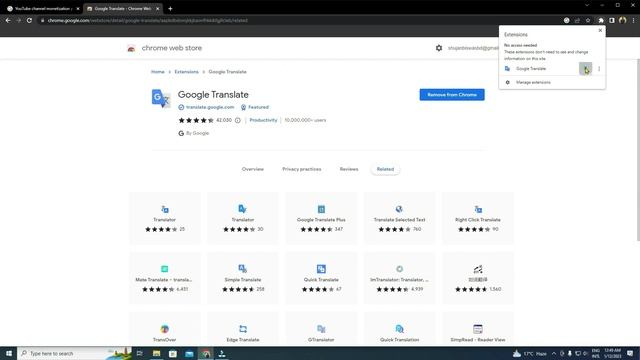Open Right Click Translate extension icon
The width and height of the screenshot is (640, 360).
click(x=478, y=209)
